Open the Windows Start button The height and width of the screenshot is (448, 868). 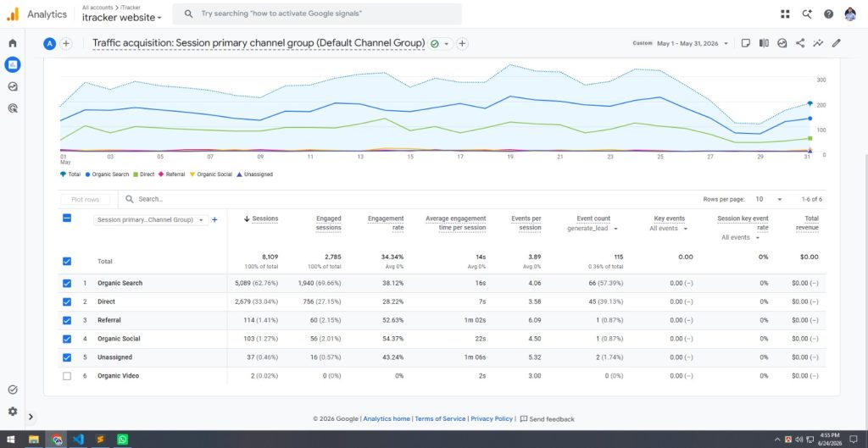coord(10,440)
